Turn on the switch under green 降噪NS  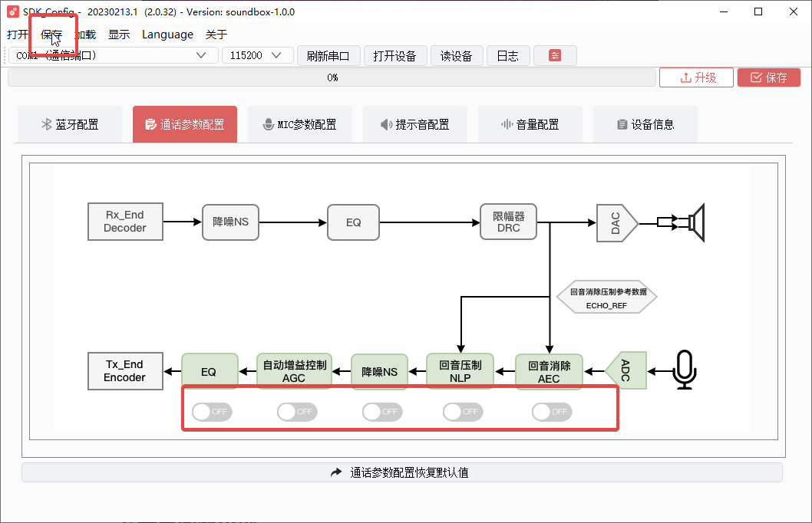pyautogui.click(x=382, y=412)
